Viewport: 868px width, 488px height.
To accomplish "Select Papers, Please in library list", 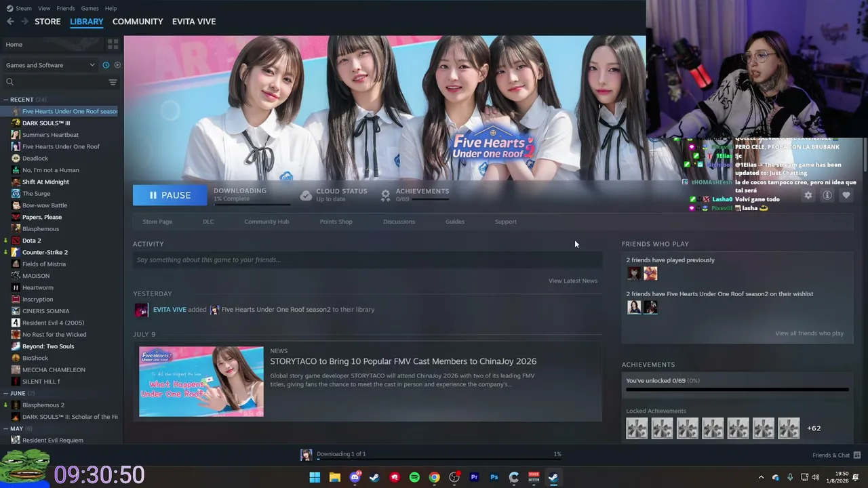I will click(x=42, y=217).
